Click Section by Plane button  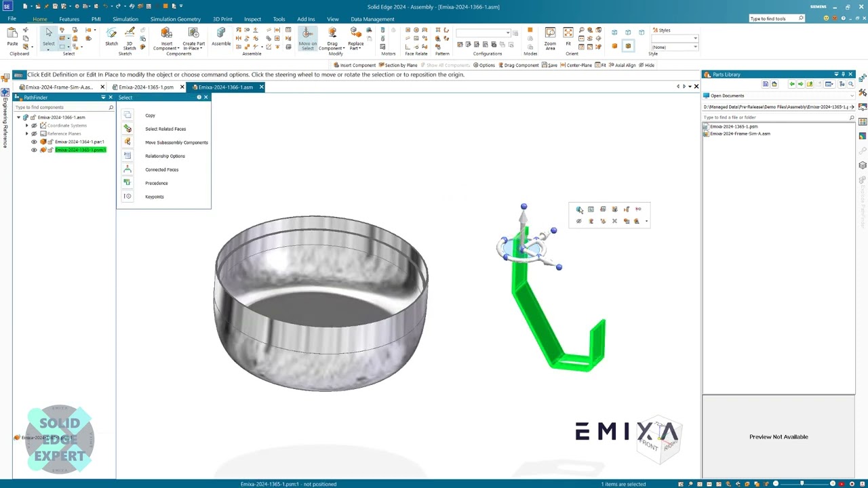pyautogui.click(x=398, y=65)
